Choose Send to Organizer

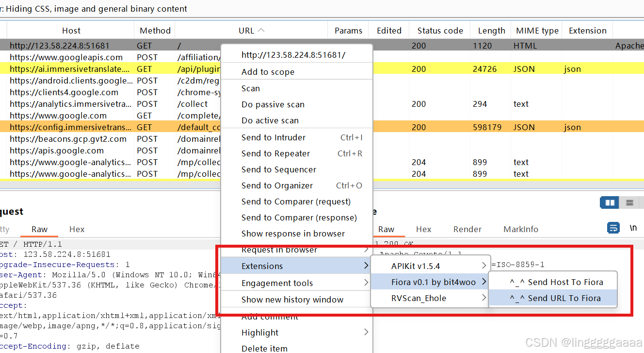297,185
